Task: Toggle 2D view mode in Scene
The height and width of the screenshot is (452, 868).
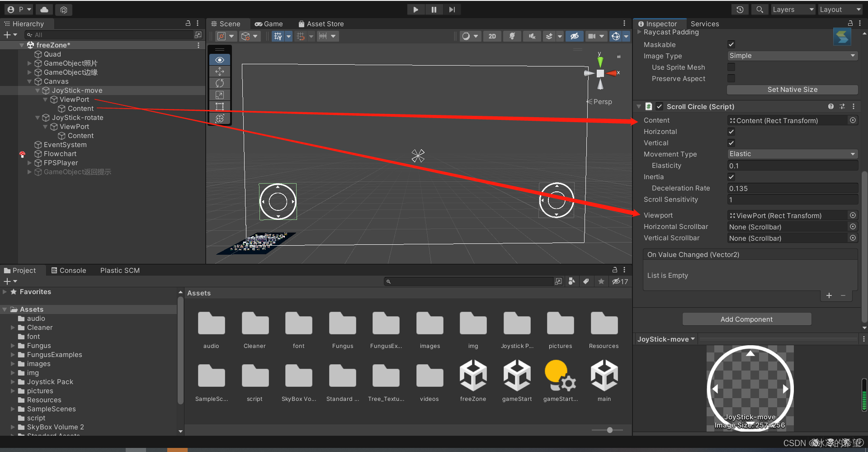Action: coord(492,36)
